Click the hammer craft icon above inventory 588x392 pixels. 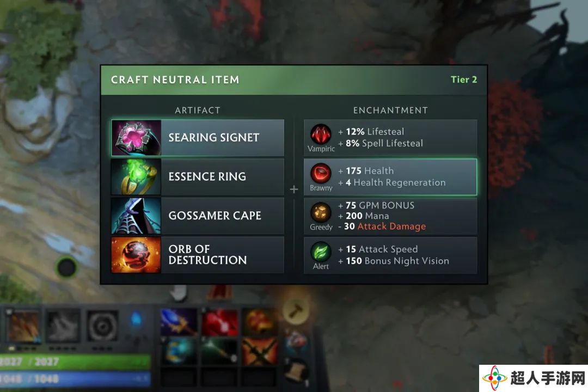[296, 311]
